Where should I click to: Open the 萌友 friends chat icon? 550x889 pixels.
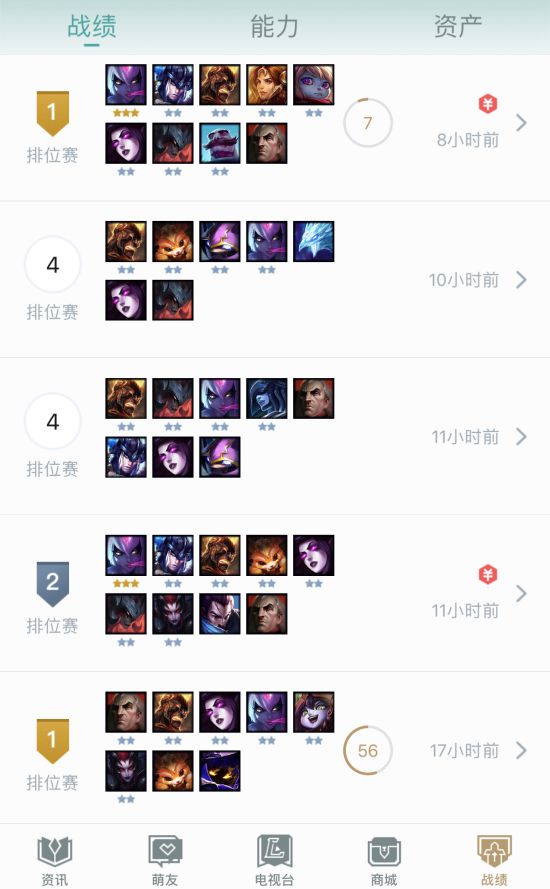click(164, 850)
